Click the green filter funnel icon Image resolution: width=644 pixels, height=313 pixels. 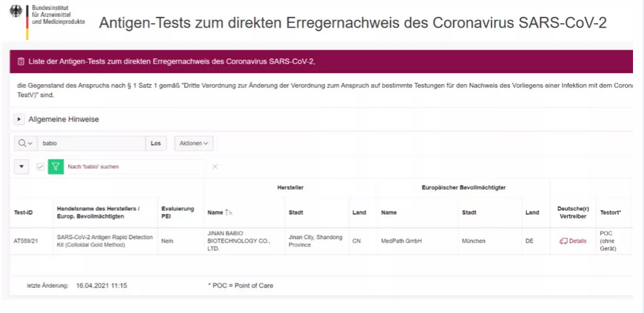point(56,166)
